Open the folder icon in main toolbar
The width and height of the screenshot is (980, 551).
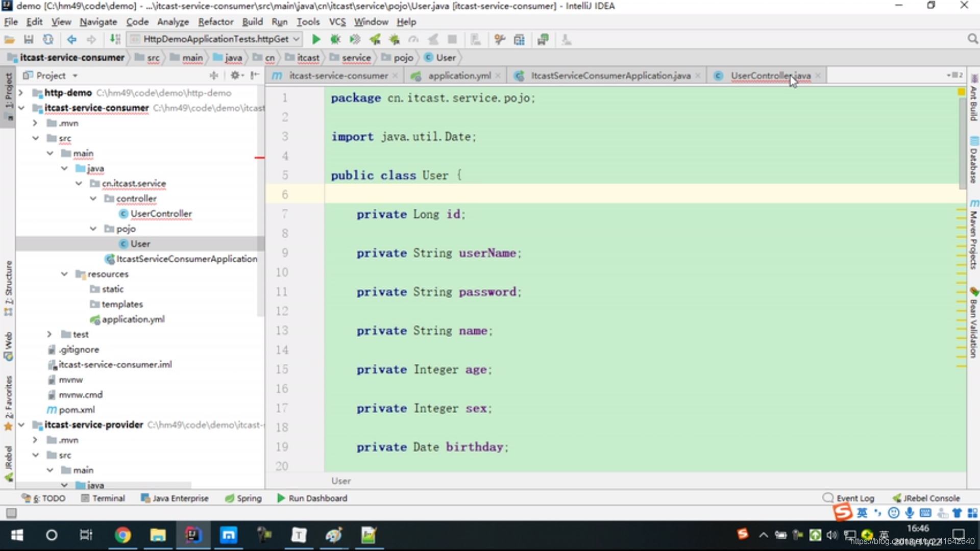click(x=9, y=39)
